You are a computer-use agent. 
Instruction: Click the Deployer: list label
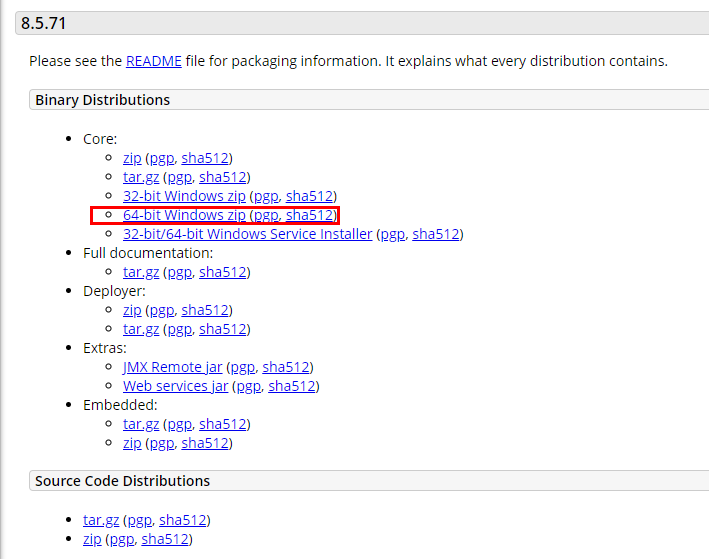coord(114,291)
